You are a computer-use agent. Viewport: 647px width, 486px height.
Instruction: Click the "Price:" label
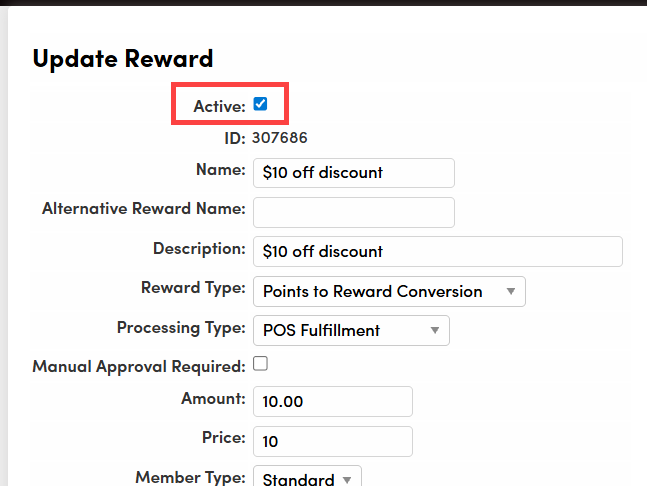click(223, 437)
